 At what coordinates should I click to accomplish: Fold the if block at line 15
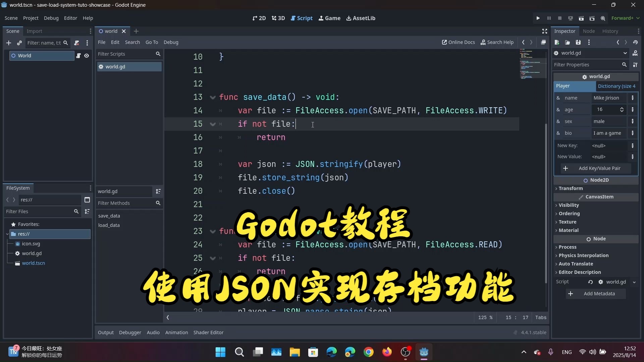[213, 124]
